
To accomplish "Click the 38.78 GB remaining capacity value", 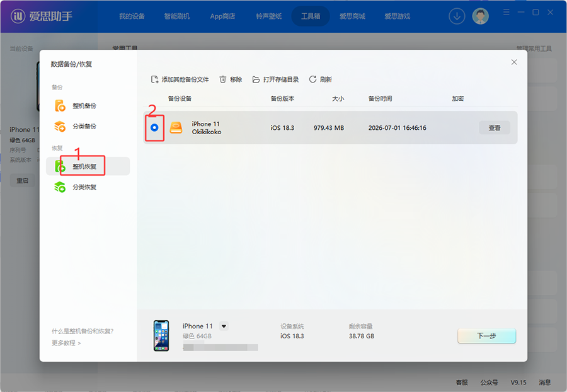I will coord(362,336).
